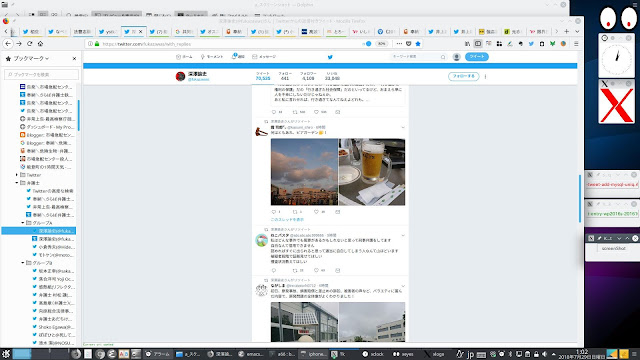Open the Shoko Egawa bookmark
The width and height of the screenshot is (640, 360).
click(x=53, y=327)
